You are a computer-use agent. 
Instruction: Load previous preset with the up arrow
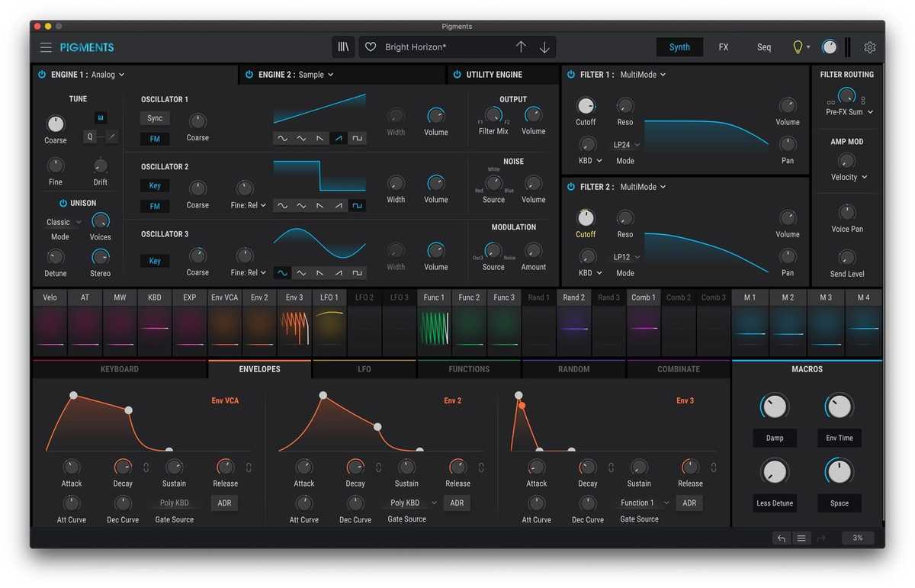click(x=521, y=47)
